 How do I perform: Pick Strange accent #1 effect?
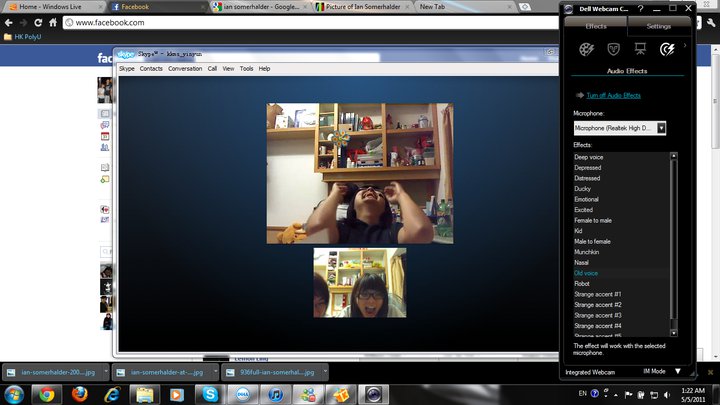click(x=597, y=294)
